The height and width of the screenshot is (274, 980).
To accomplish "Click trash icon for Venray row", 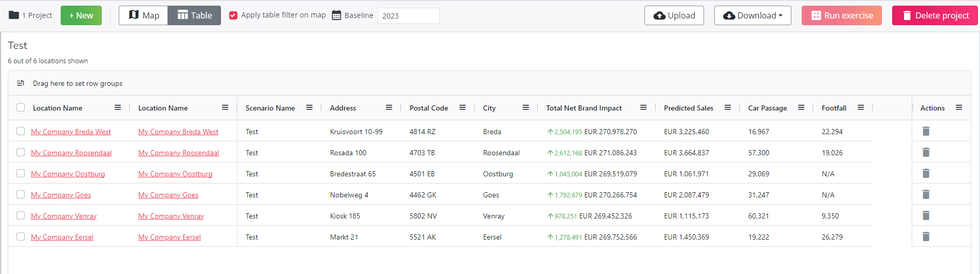I will pos(926,216).
